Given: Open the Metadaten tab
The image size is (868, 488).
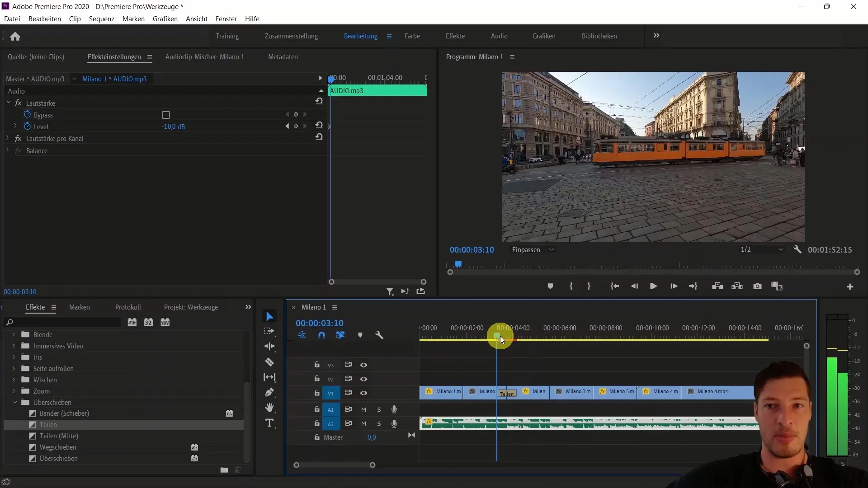Looking at the screenshot, I should [x=283, y=57].
